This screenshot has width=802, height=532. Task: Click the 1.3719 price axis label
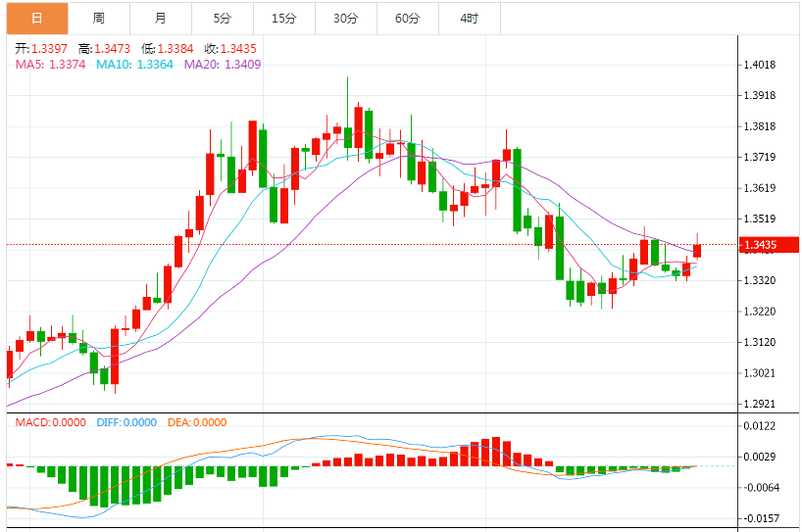coord(760,158)
